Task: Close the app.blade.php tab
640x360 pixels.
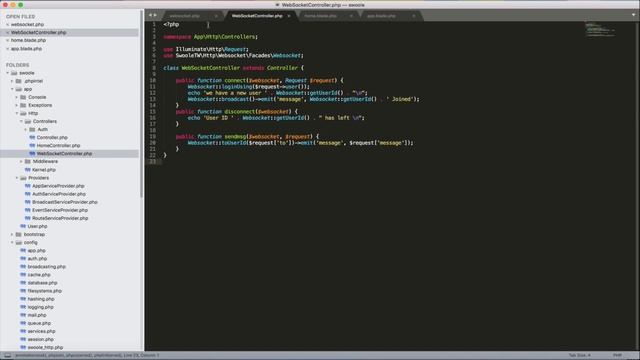Action: click(x=413, y=16)
